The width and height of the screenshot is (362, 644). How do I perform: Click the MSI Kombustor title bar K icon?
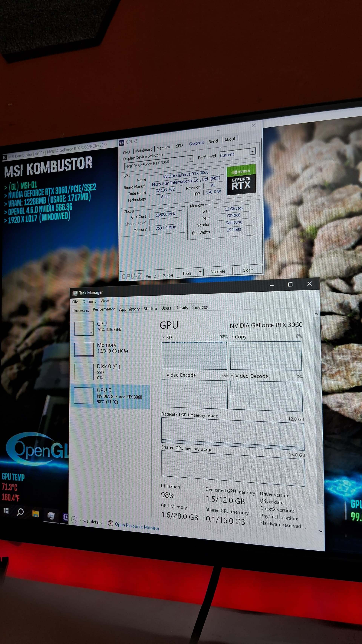[5, 157]
